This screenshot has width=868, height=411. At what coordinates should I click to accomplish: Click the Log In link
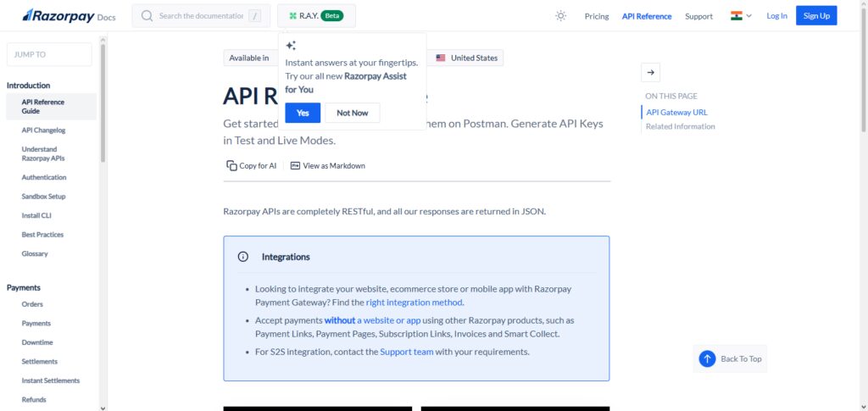776,16
